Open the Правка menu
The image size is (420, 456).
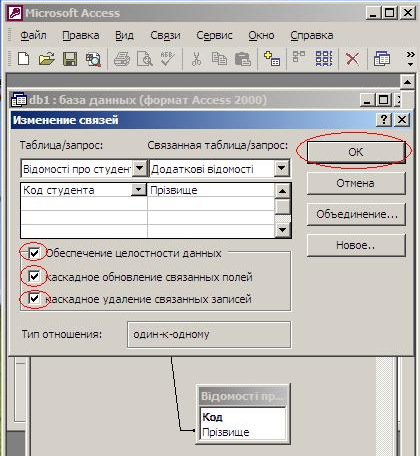[81, 35]
